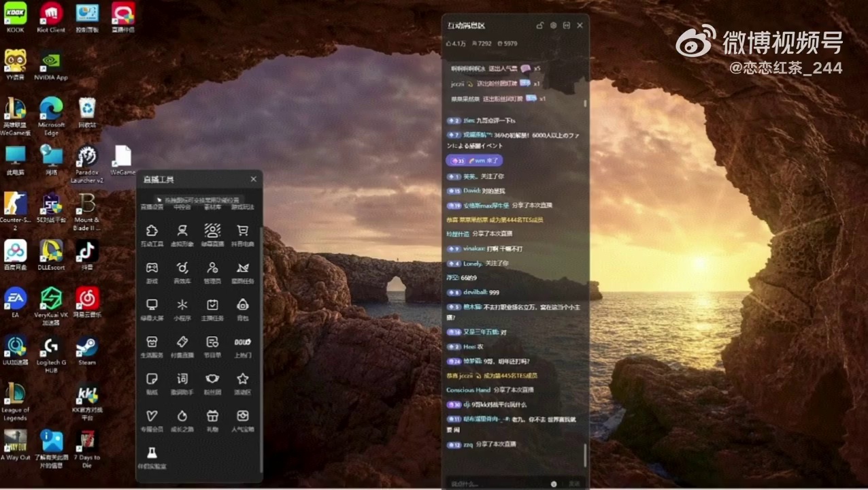Open 互动工具 in the live tools panel
The height and width of the screenshot is (490, 868).
coord(152,235)
